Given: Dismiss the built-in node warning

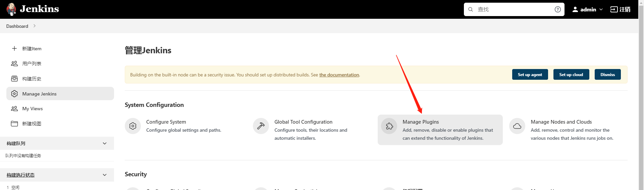Looking at the screenshot, I should tap(608, 74).
